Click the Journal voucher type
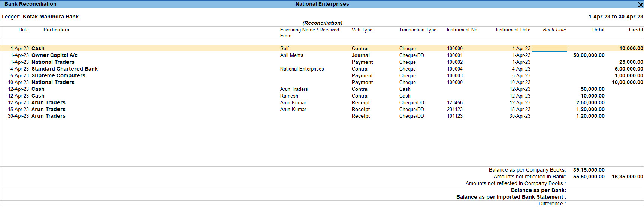 [360, 55]
